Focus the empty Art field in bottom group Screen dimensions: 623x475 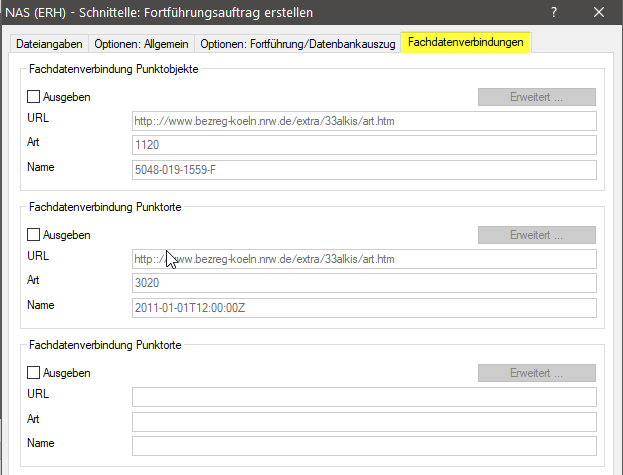(364, 421)
